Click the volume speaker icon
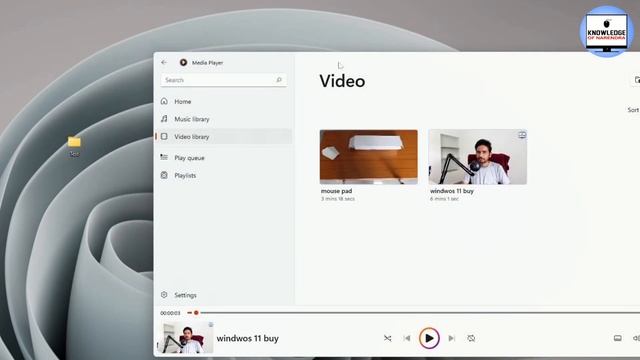The height and width of the screenshot is (360, 640). tap(636, 338)
